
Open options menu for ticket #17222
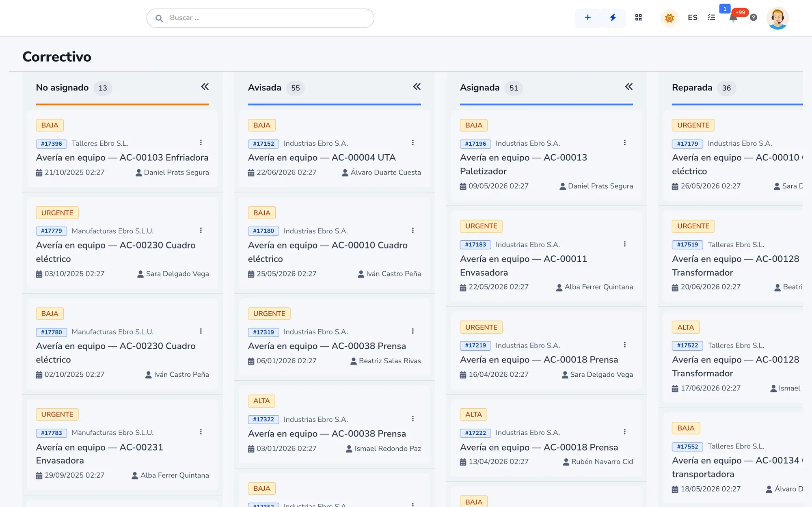[624, 432]
